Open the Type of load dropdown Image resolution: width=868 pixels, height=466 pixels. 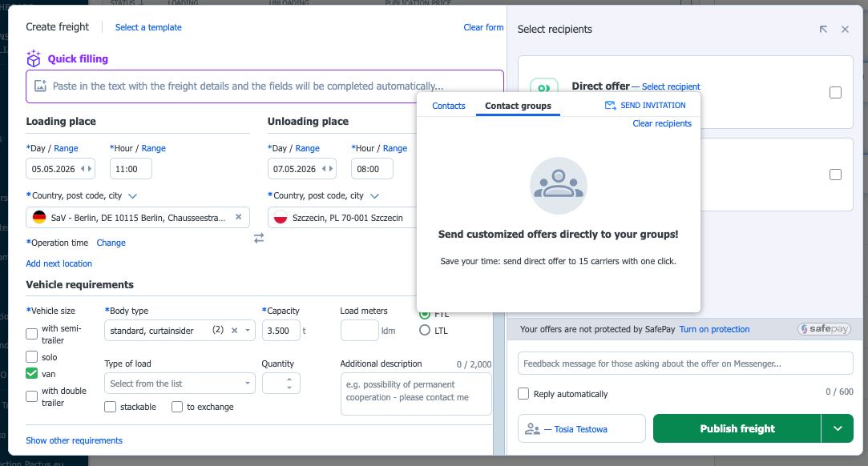[180, 384]
